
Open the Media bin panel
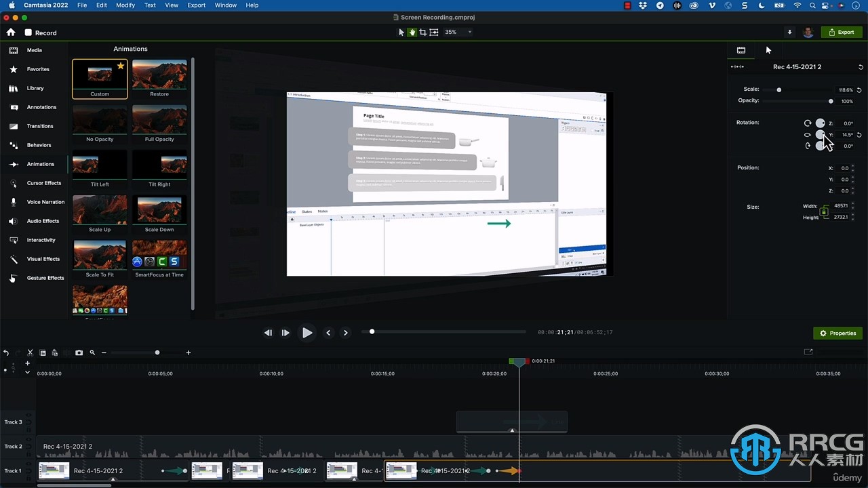[34, 50]
